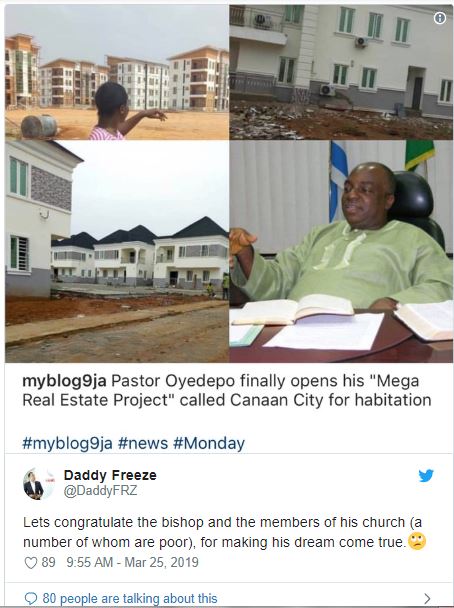
Task: View the duplex houses with black roofs photo
Action: (x=117, y=252)
